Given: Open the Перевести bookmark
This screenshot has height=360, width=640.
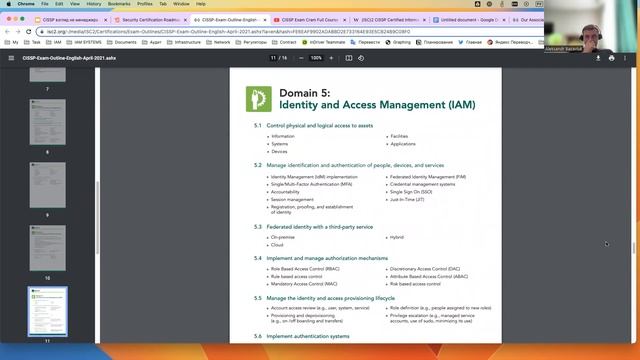Looking at the screenshot, I should 365,42.
